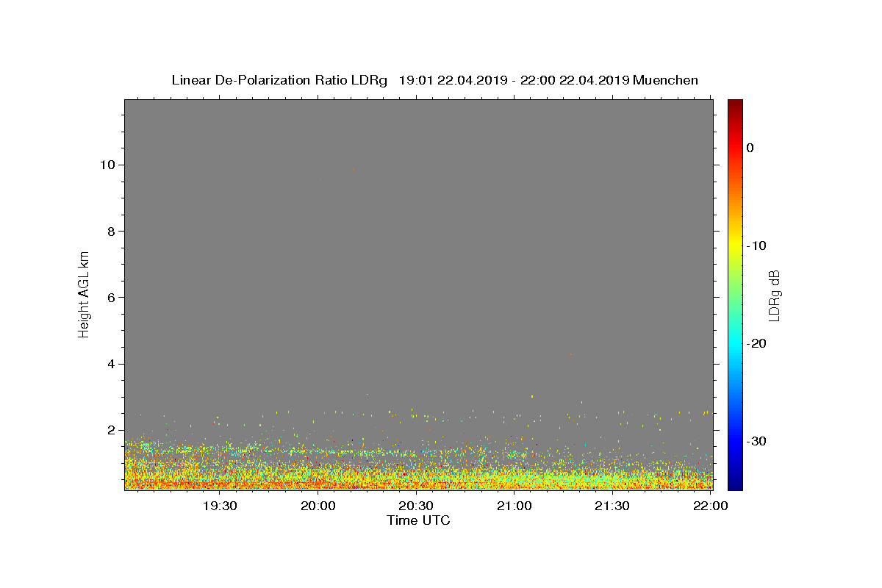Click the 20:00 time tick label

[318, 506]
